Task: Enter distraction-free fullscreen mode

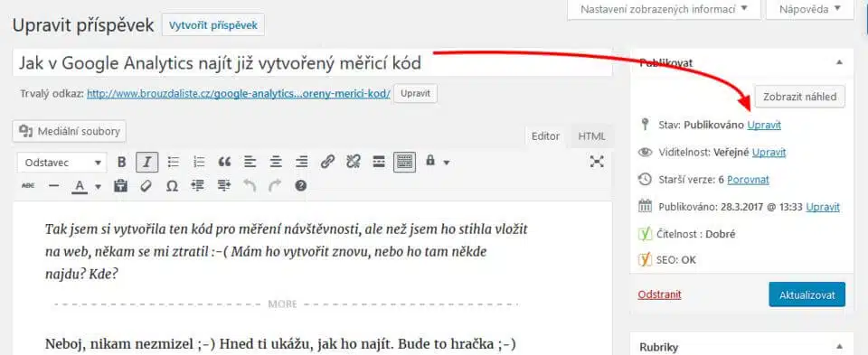Action: (596, 161)
